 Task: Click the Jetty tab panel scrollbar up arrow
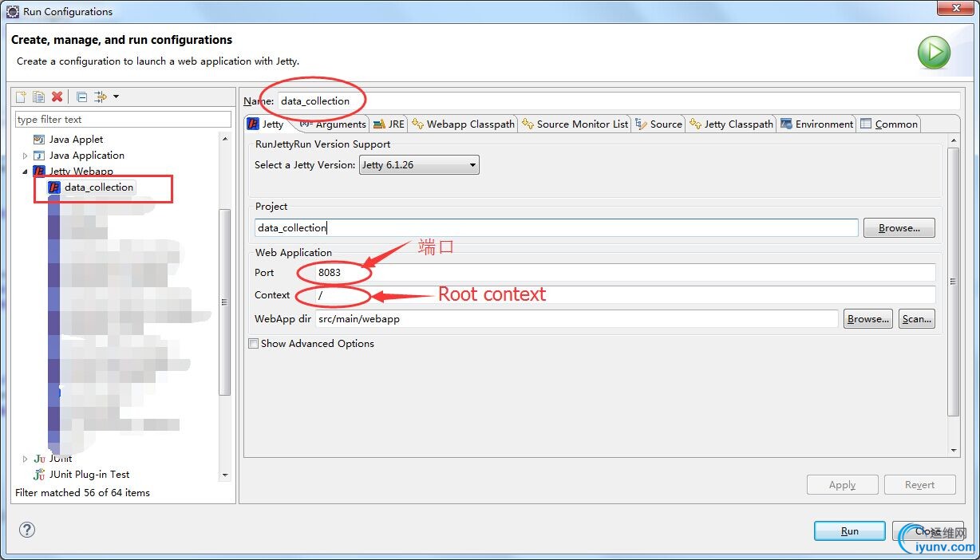click(x=953, y=141)
